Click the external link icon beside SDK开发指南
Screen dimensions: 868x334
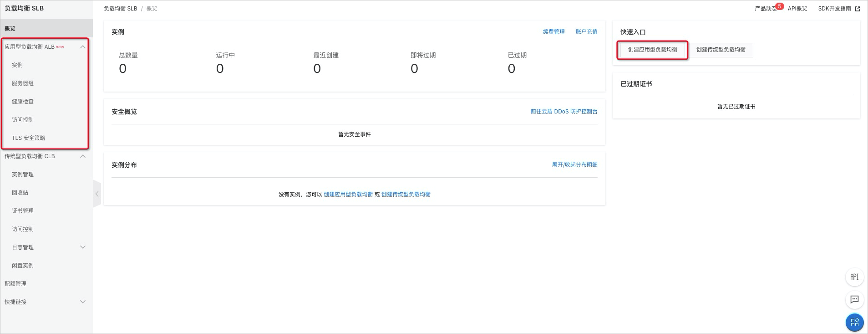tap(858, 9)
